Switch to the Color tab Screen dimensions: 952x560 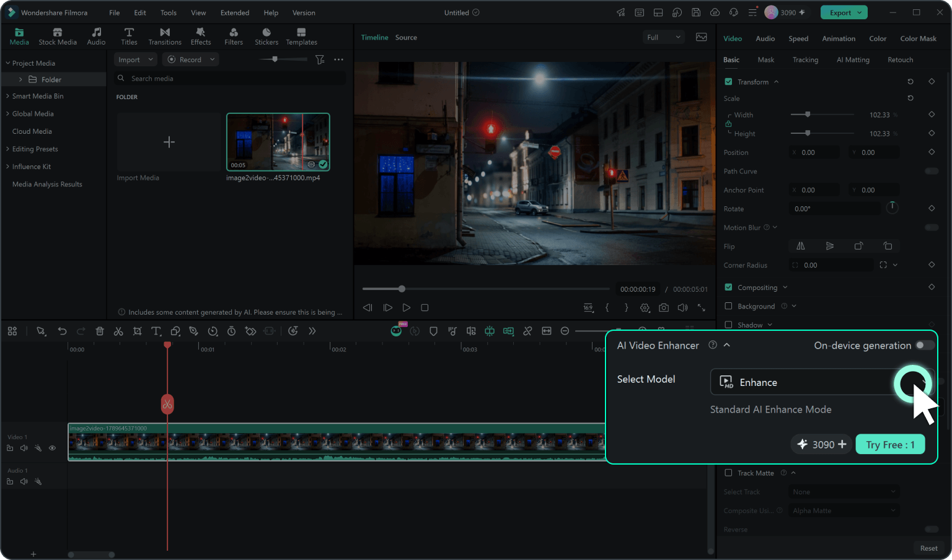[x=878, y=38]
